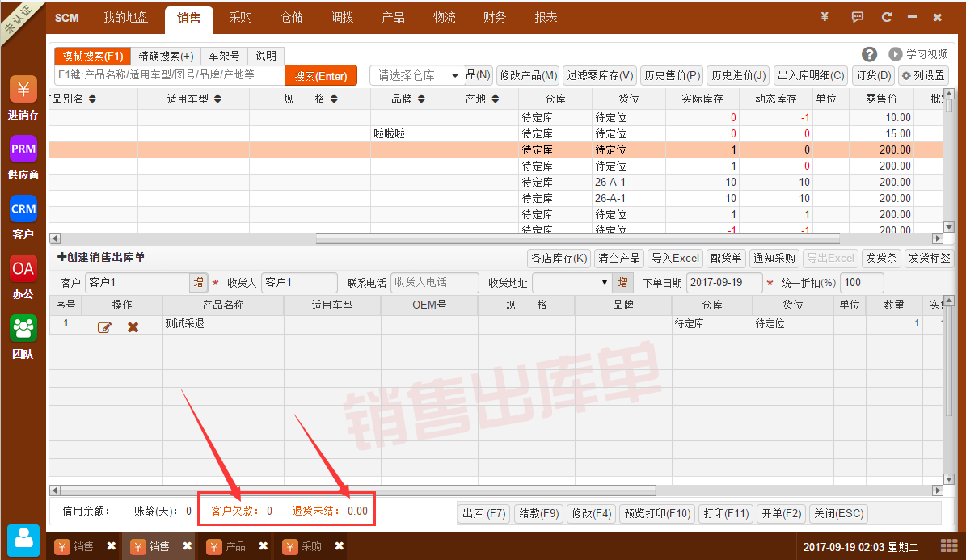Sort by 品别名 column arrows
Viewport: 966px width, 560px height.
coord(92,99)
